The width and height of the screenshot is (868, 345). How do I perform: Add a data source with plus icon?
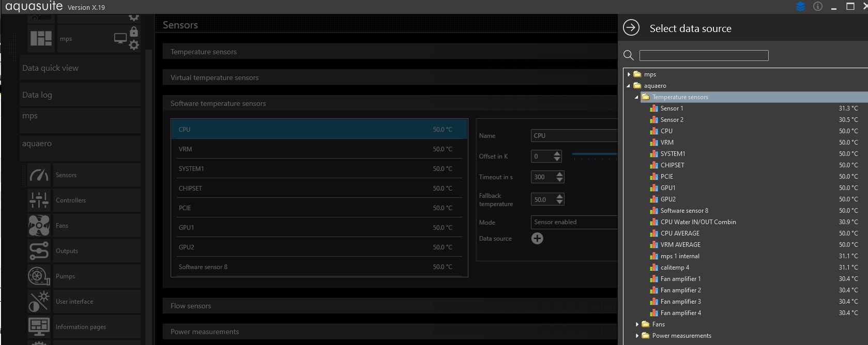tap(537, 238)
